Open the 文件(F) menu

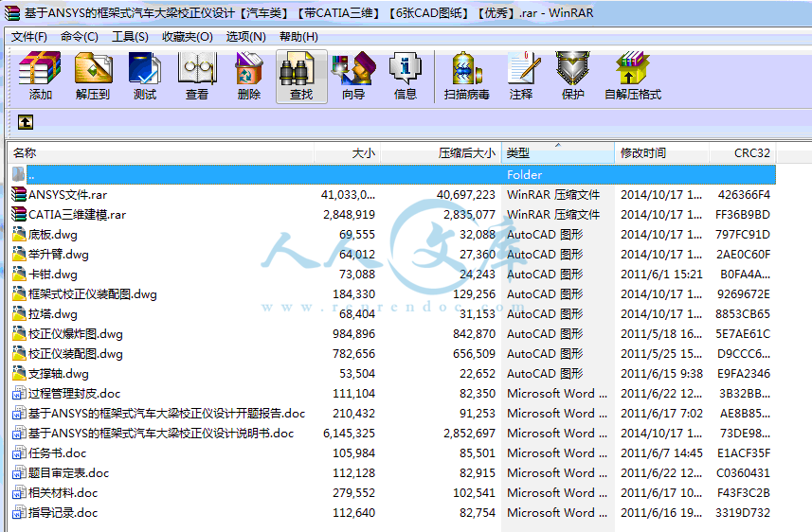(x=29, y=37)
